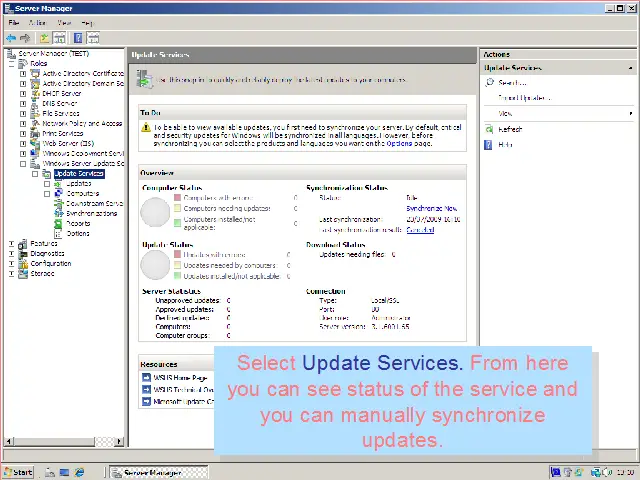
Task: Click the blue Help toolbar icon
Action: [78, 38]
